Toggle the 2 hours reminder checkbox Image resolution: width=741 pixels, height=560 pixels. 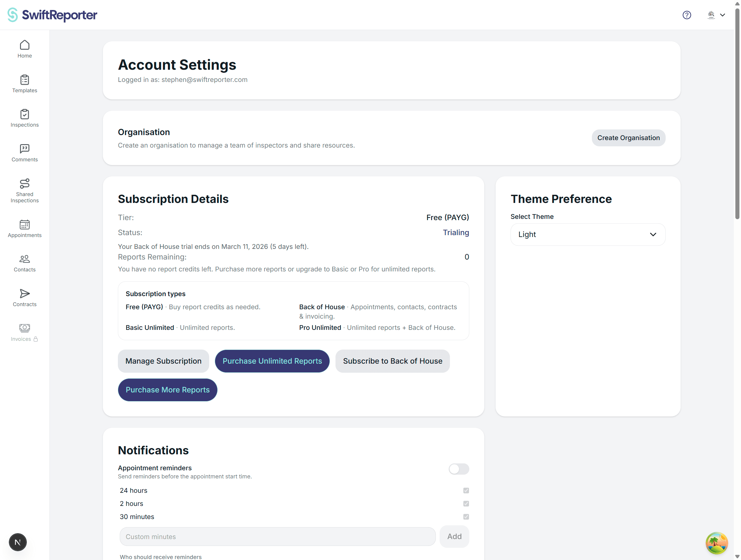466,503
